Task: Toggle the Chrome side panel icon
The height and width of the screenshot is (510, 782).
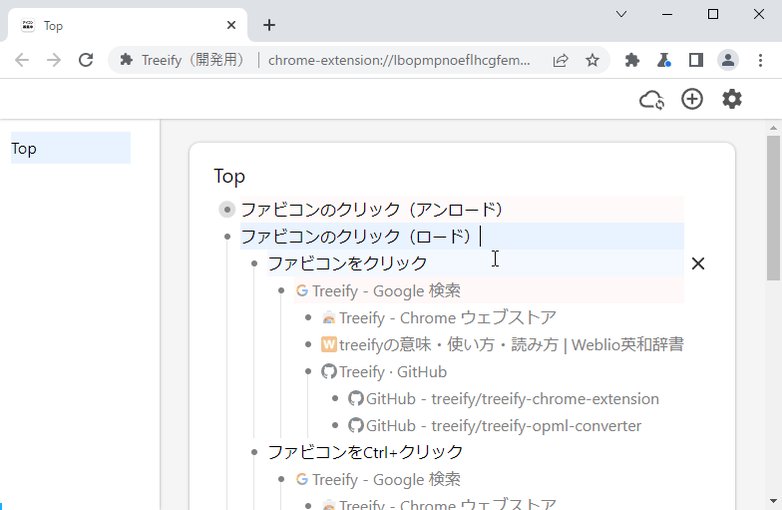Action: point(696,60)
